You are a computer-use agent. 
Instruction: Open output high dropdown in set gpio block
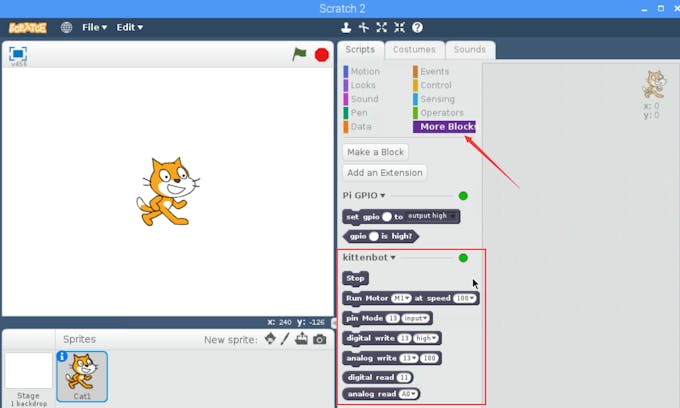(432, 216)
